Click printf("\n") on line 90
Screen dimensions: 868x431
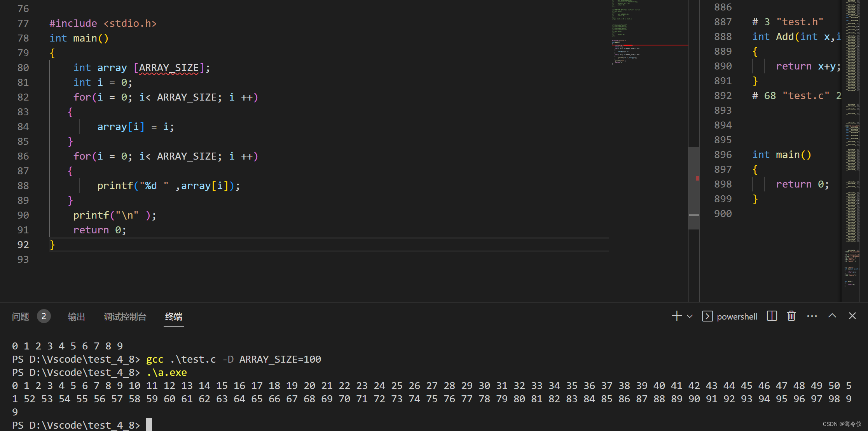(x=115, y=215)
